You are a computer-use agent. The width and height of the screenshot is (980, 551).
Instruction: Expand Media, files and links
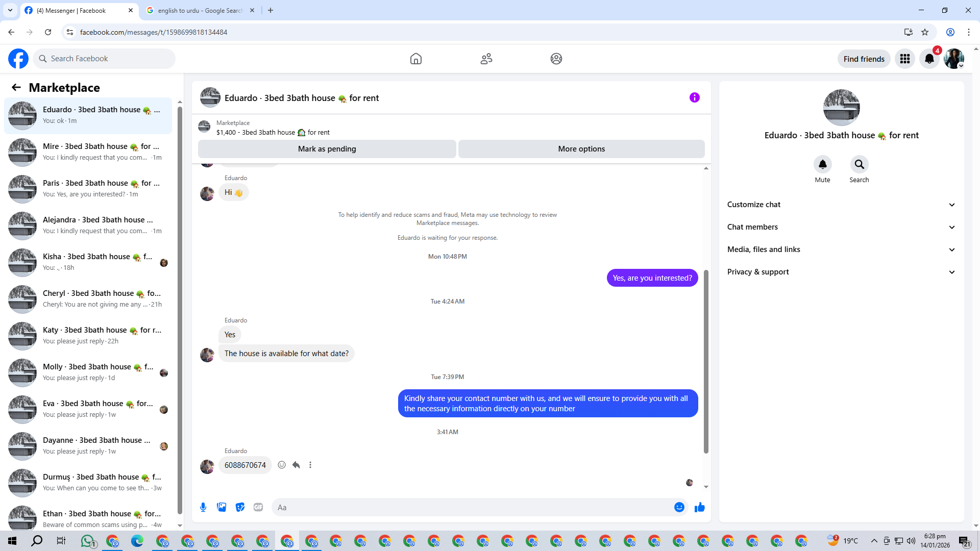[x=841, y=249]
